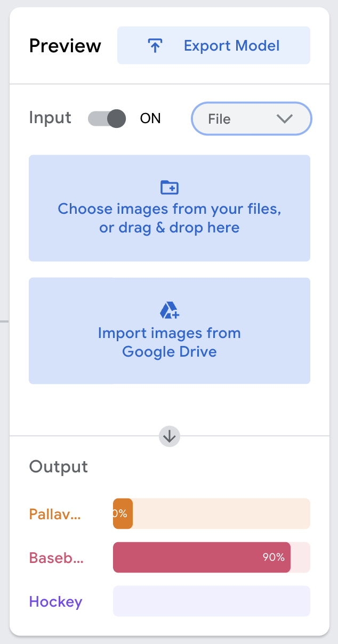The image size is (338, 644).
Task: Click the Output section heading
Action: click(59, 466)
